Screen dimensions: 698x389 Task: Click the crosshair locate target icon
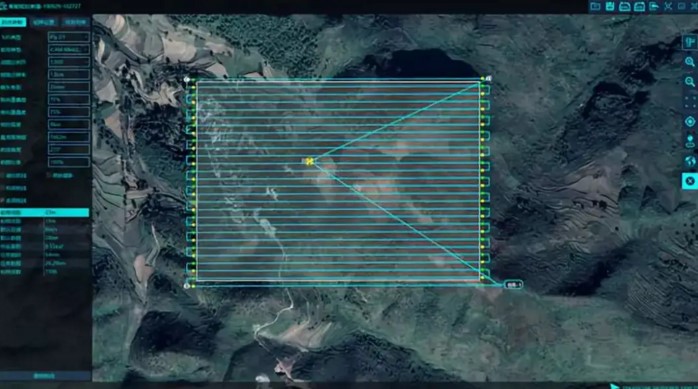point(690,122)
